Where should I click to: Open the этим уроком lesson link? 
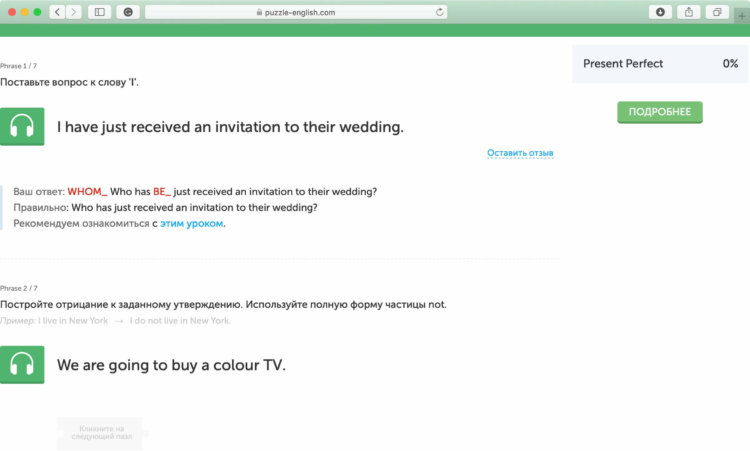tap(191, 223)
